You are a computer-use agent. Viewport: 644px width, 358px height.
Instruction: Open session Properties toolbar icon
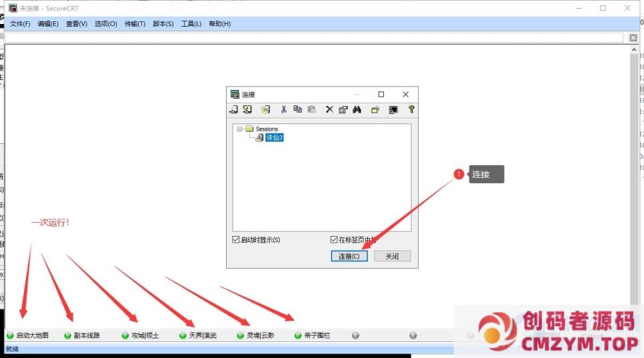coord(343,109)
